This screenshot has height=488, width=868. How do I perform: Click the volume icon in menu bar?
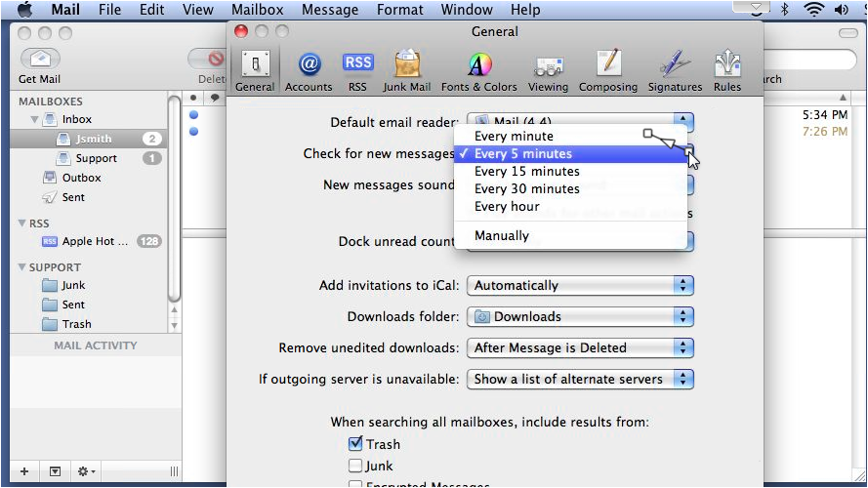[x=842, y=10]
